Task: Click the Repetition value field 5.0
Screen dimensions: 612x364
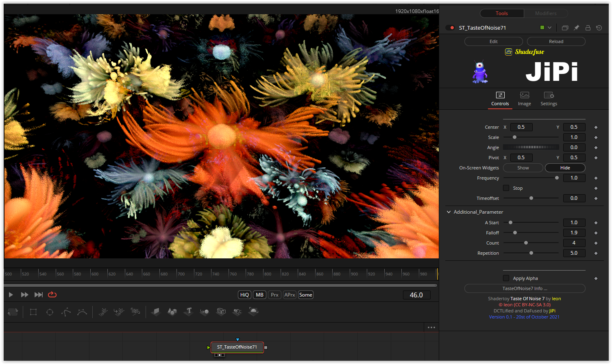Action: (x=574, y=253)
